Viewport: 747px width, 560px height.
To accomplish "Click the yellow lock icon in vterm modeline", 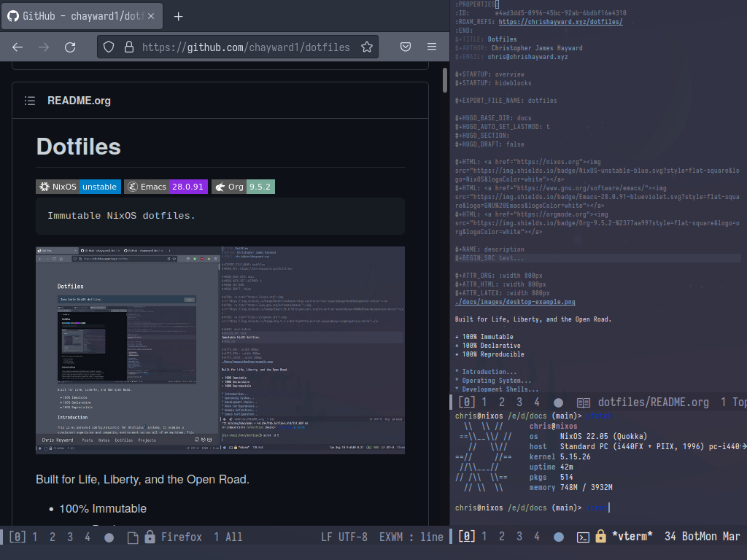I will (601, 536).
